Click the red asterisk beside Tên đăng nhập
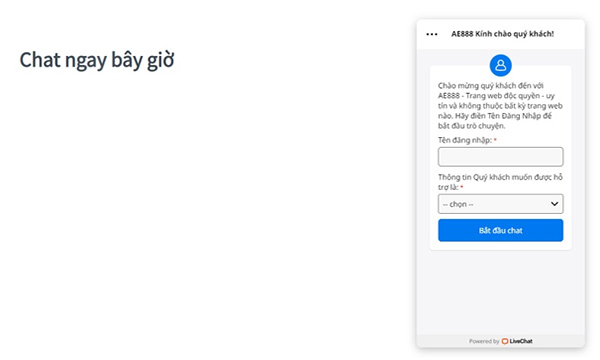This screenshot has width=600, height=360. coord(495,140)
